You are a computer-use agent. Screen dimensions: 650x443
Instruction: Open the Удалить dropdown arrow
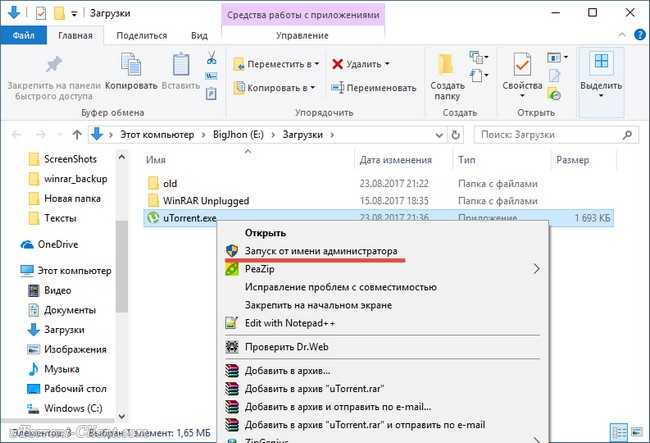(x=387, y=64)
